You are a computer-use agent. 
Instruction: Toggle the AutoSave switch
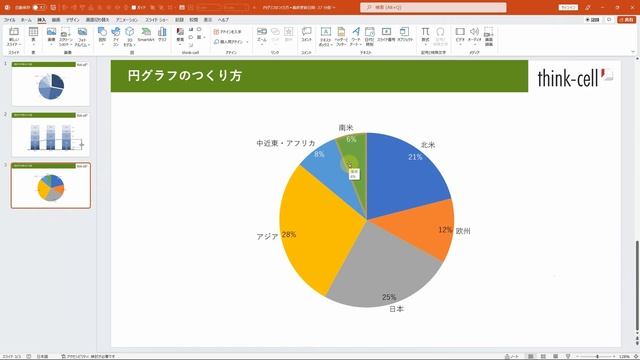tap(39, 7)
